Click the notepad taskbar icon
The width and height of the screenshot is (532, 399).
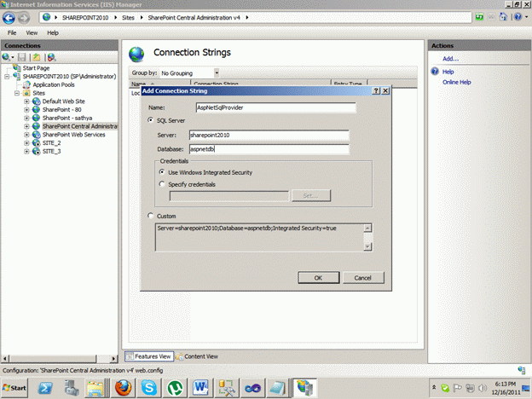278,388
